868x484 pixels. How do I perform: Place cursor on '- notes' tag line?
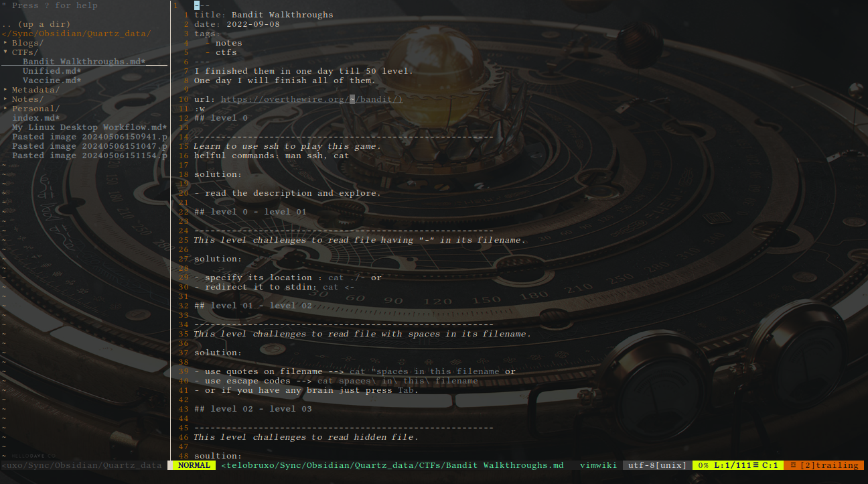pos(224,43)
